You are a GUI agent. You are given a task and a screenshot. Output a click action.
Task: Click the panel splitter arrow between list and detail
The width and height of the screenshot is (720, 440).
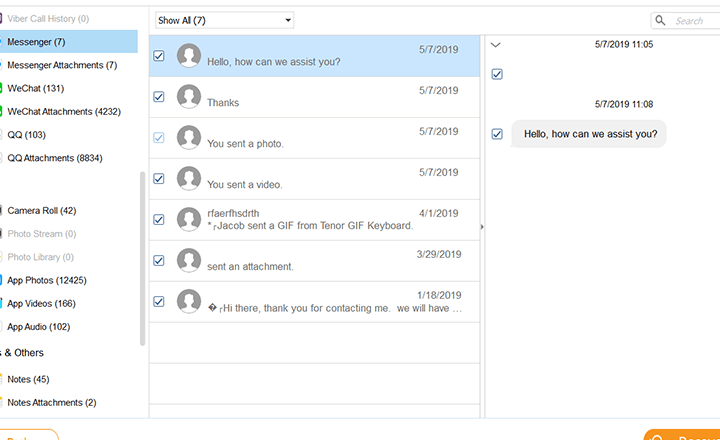click(482, 226)
